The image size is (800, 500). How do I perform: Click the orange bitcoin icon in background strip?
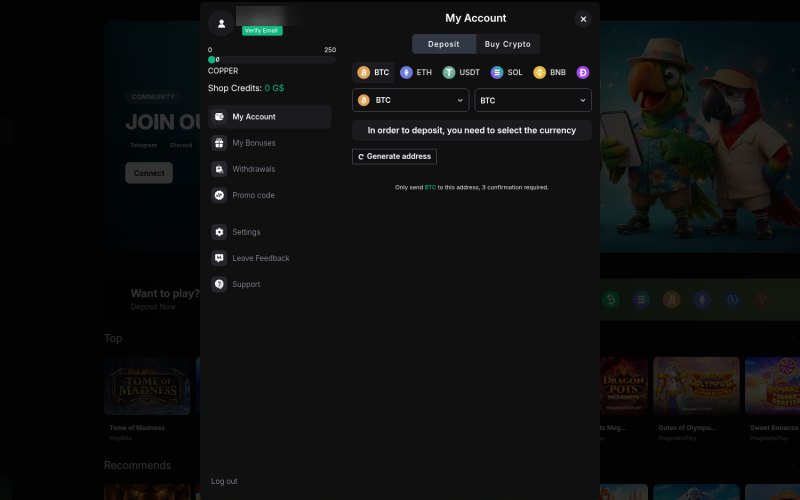pyautogui.click(x=671, y=299)
